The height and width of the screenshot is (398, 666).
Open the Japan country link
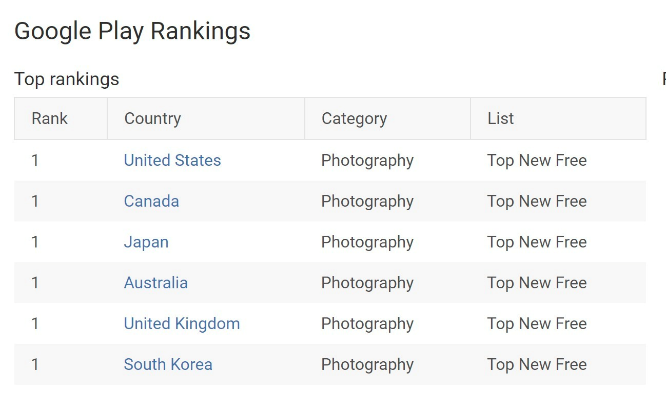click(x=146, y=242)
